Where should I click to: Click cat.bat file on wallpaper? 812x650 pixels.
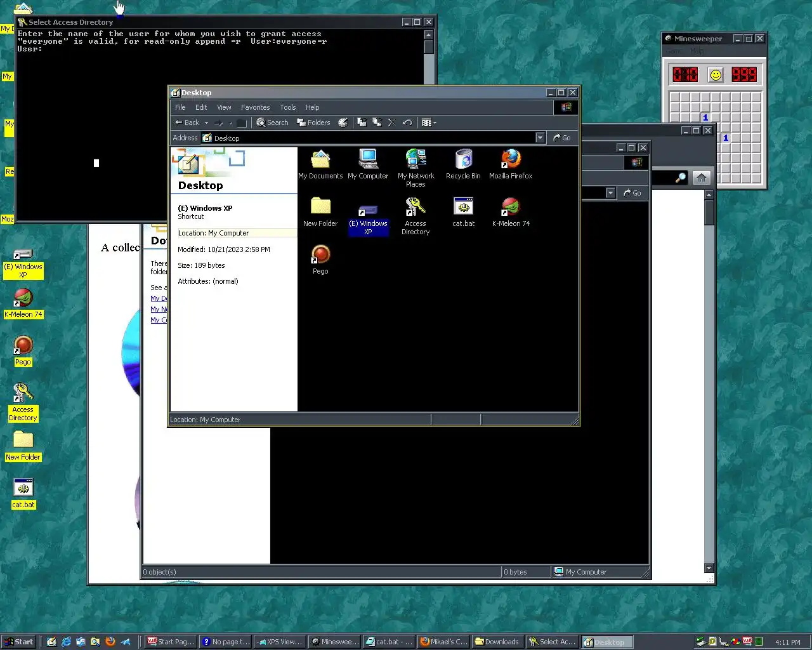23,493
